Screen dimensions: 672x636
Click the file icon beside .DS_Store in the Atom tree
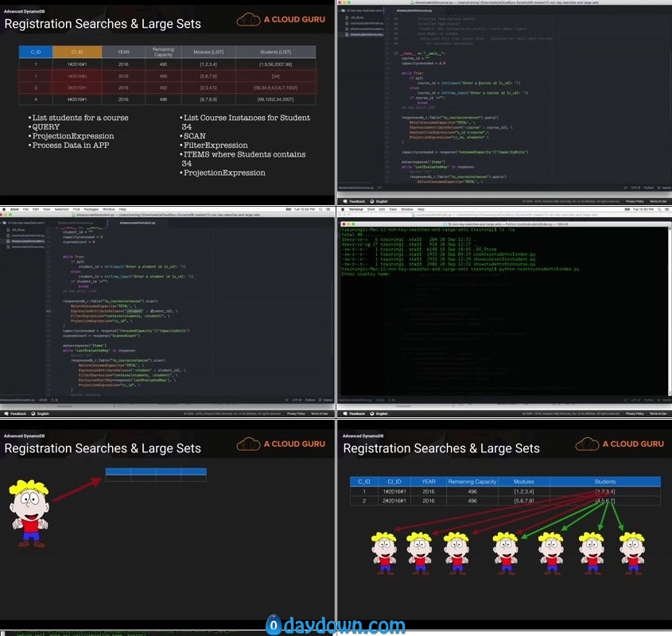[x=9, y=230]
